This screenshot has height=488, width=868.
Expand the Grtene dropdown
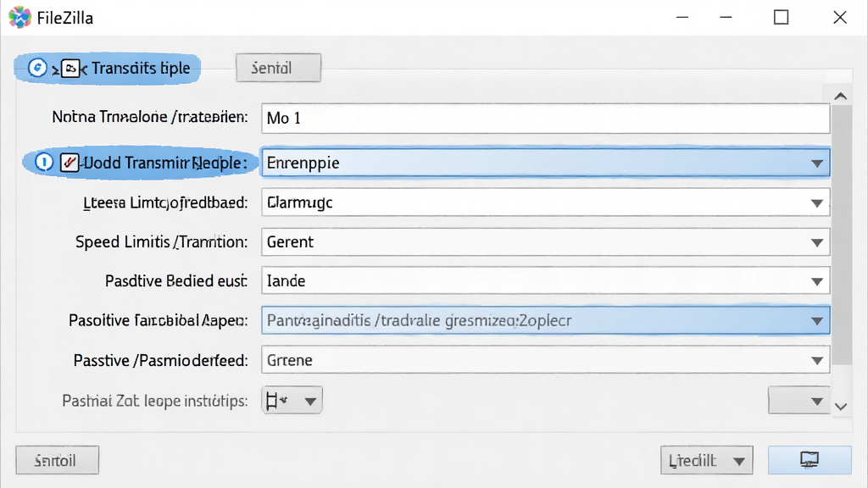[x=545, y=360]
